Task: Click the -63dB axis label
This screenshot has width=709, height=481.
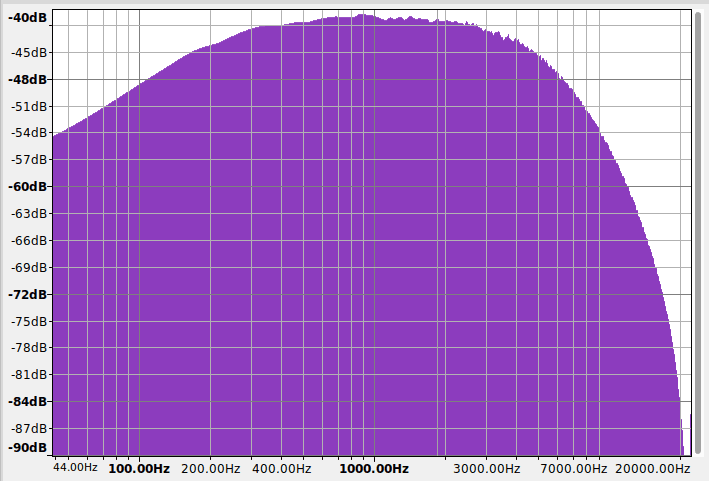Action: tap(29, 213)
